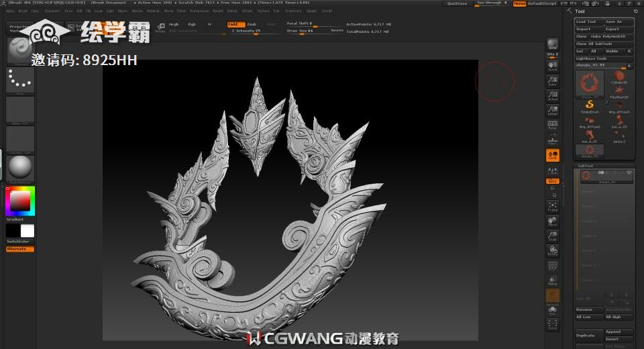
Task: Click the Rotate icon on top shelf
Action: [x=160, y=28]
